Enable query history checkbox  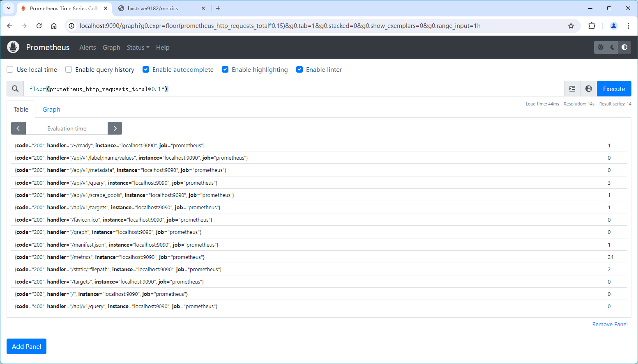pos(69,69)
